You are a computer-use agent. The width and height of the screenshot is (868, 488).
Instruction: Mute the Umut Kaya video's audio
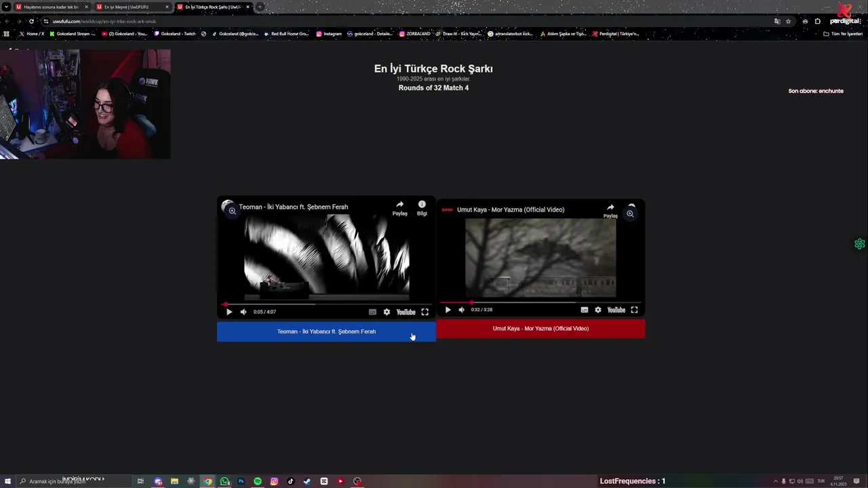462,310
